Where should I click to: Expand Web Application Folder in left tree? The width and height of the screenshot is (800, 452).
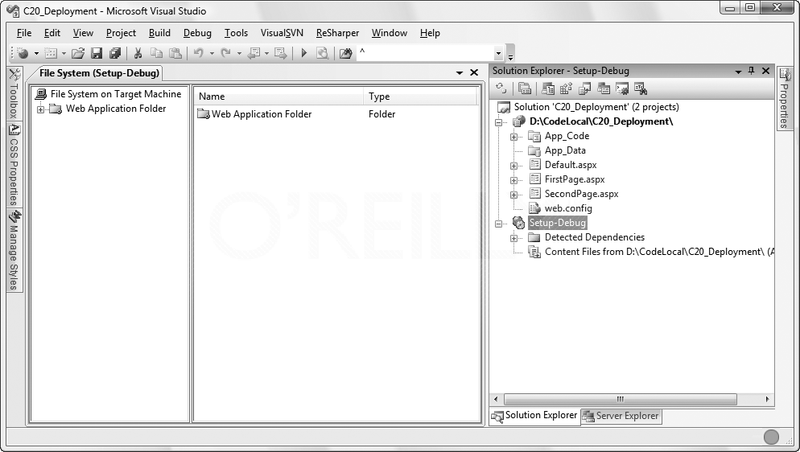tap(41, 109)
